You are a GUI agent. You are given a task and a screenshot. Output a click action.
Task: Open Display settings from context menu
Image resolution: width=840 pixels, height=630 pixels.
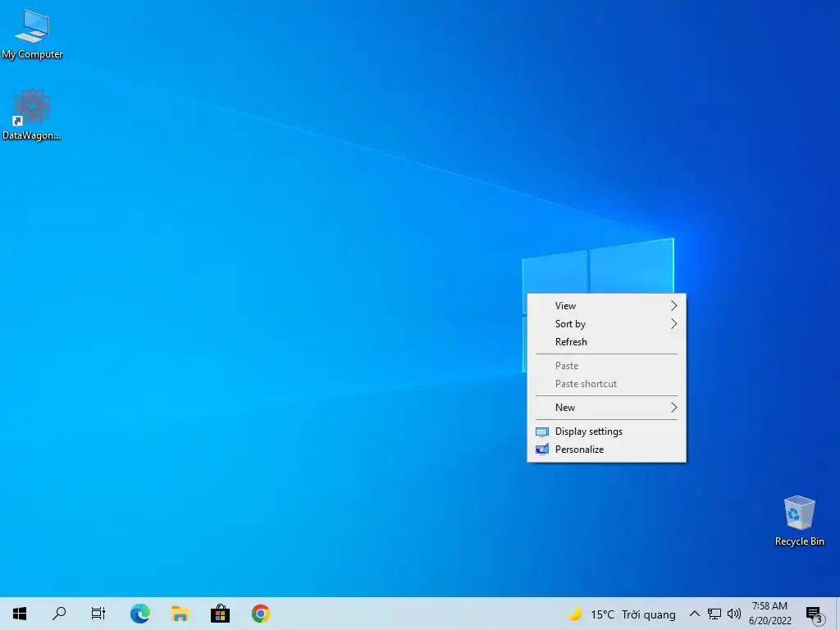606,431
